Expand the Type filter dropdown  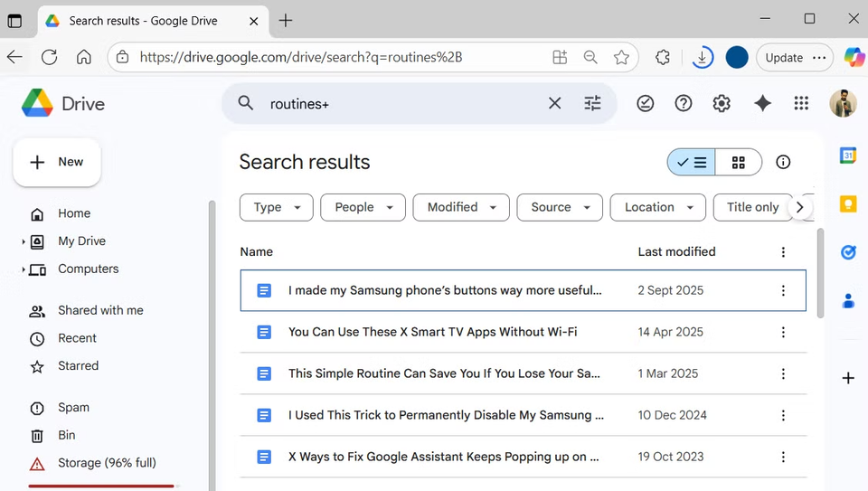(x=277, y=207)
